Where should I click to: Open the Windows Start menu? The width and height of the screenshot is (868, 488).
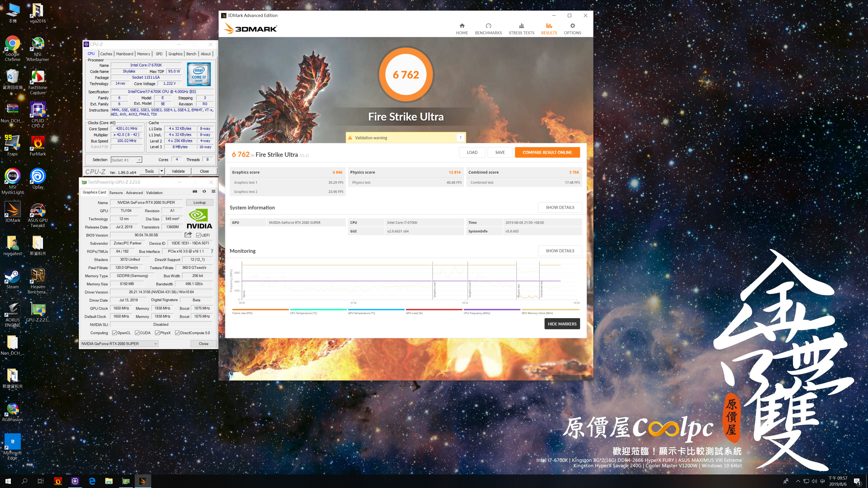[x=8, y=481]
